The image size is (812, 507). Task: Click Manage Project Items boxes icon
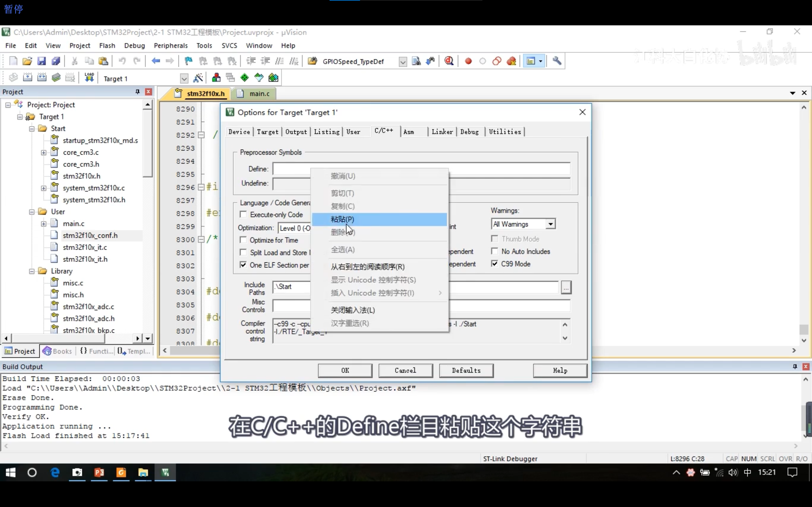coord(216,78)
